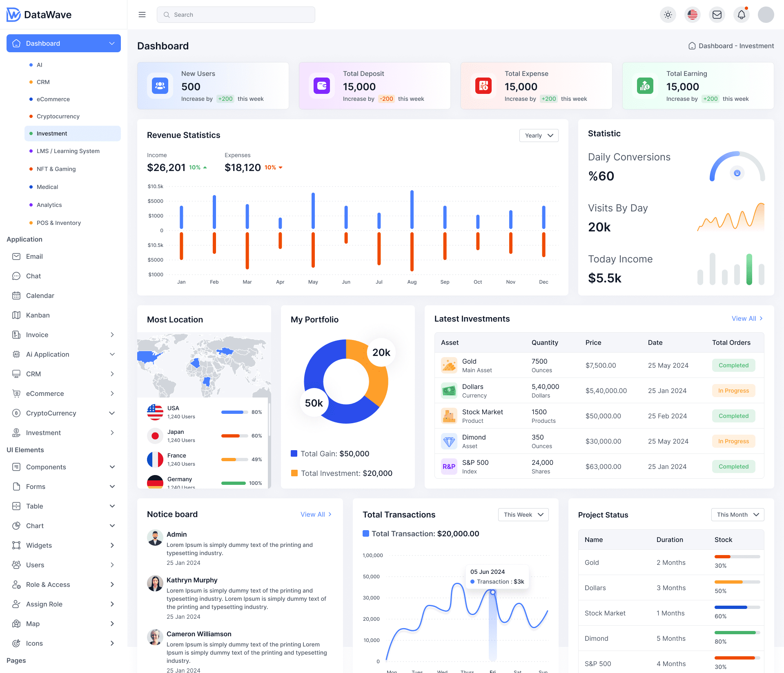
Task: Click the search input field
Action: 236,14
